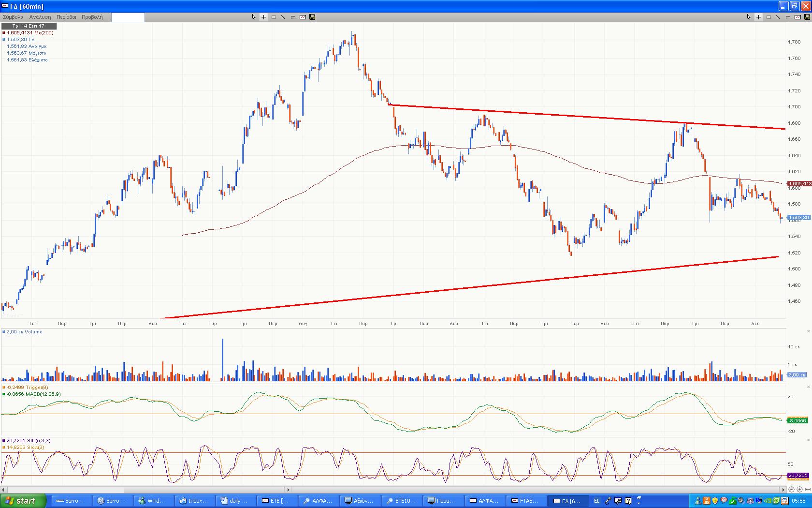Viewport: 812px width, 508px height.
Task: Open the Σύμβολα menu
Action: (13, 17)
